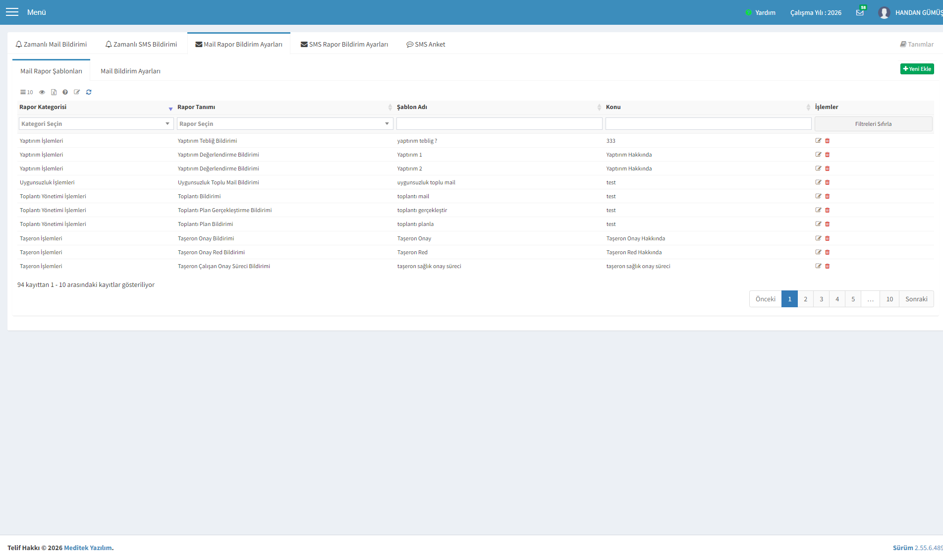Go to page 4
The height and width of the screenshot is (560, 943).
pyautogui.click(x=837, y=299)
